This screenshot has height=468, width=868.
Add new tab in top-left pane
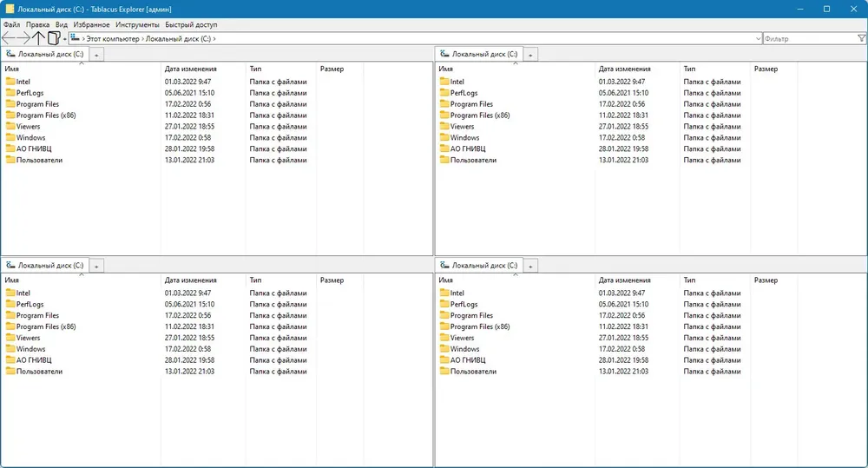(96, 55)
